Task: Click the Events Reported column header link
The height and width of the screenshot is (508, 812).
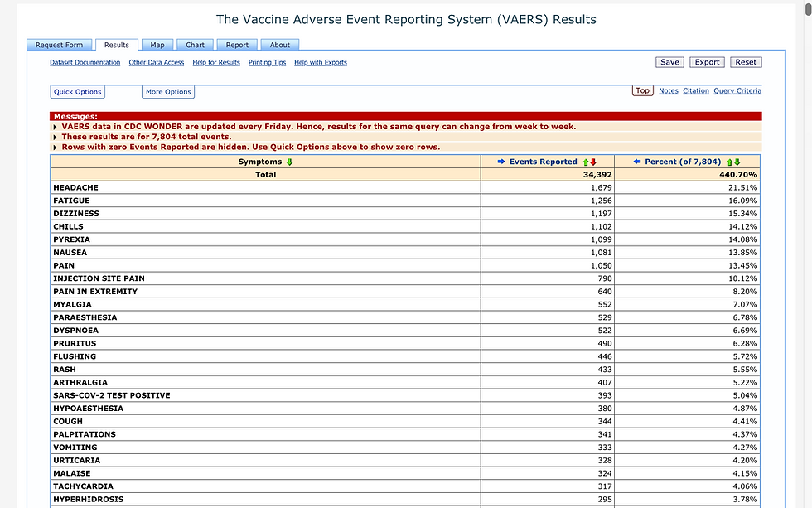Action: (544, 162)
